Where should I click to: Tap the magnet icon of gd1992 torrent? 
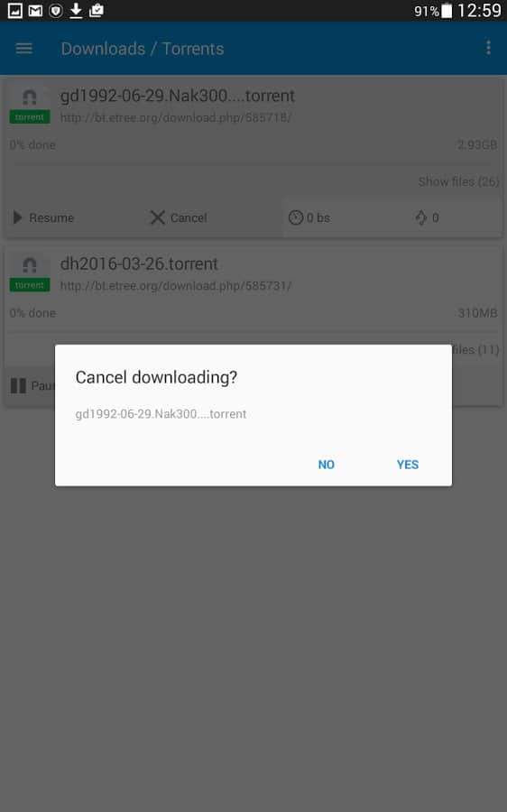30,97
